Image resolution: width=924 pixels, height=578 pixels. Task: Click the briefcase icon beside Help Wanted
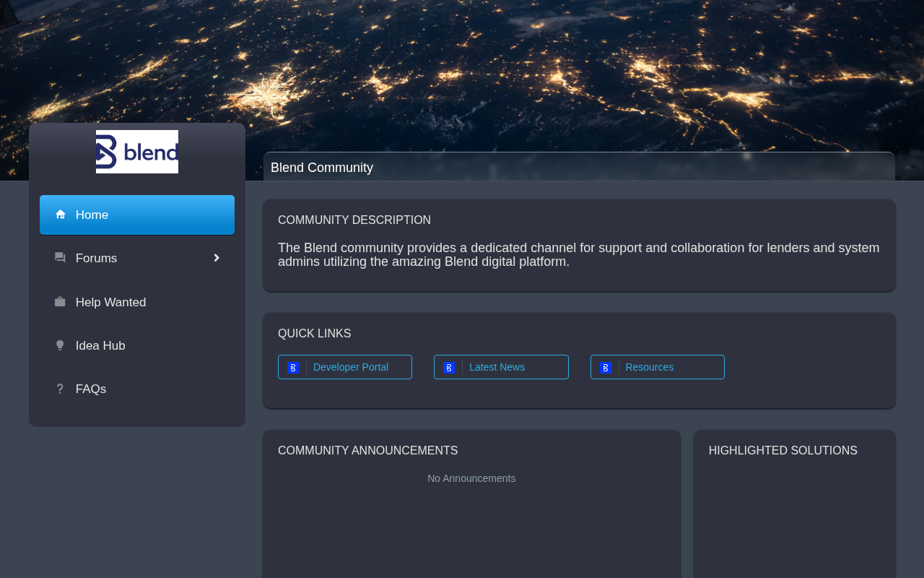60,302
